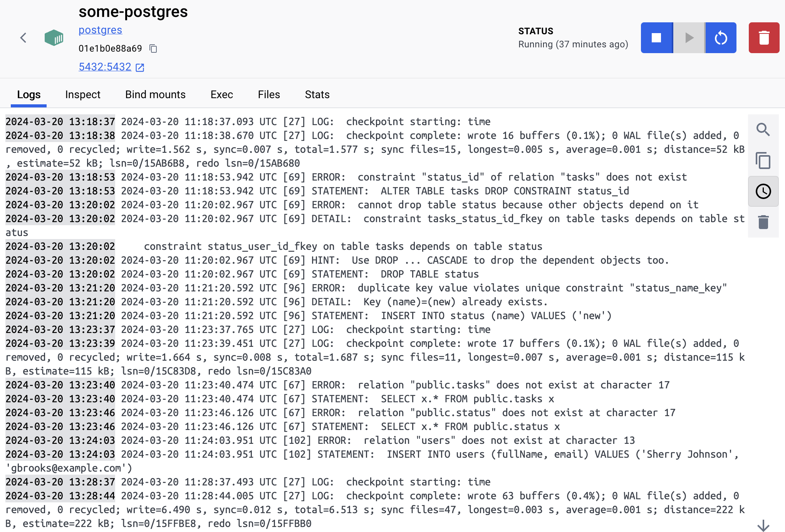Switch to the Exec tab
This screenshot has width=785, height=532.
tap(221, 95)
